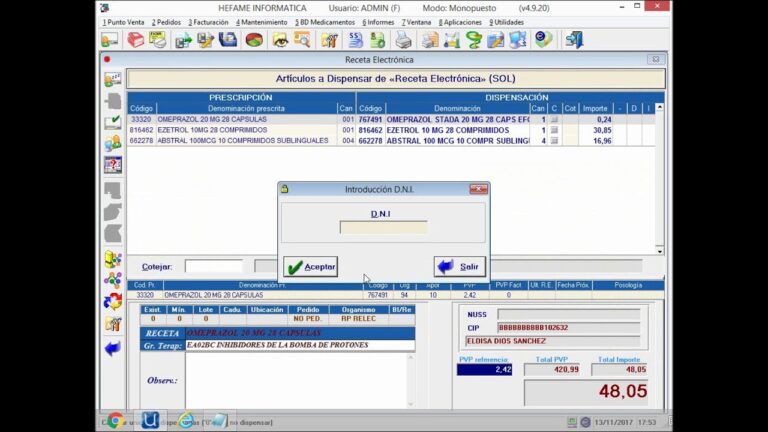Open the 7 Ventana menu
The image size is (768, 432).
click(416, 23)
